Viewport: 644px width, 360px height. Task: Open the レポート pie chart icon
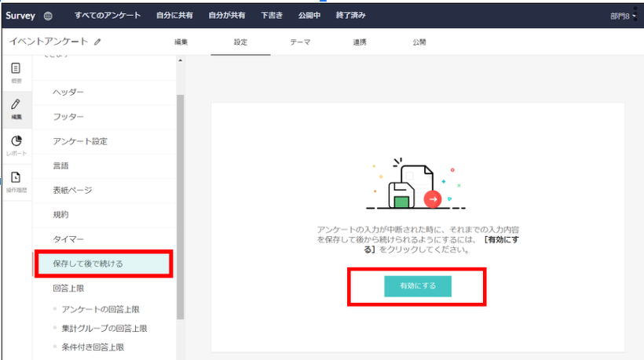click(16, 144)
